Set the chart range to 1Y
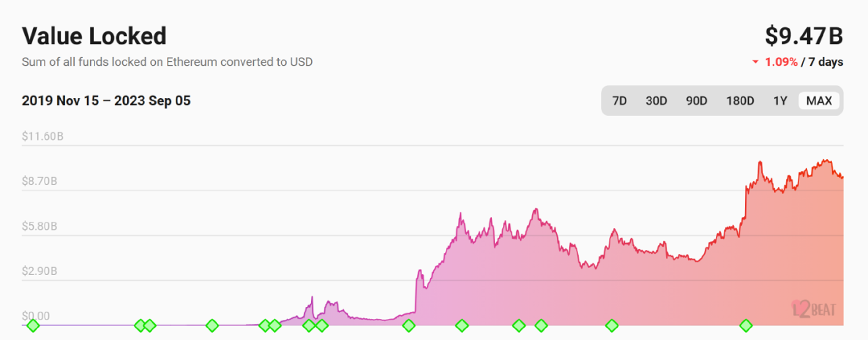 (780, 100)
